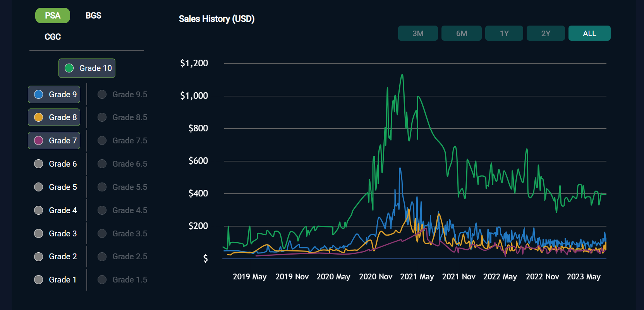Show the 1Y time range

click(x=504, y=33)
